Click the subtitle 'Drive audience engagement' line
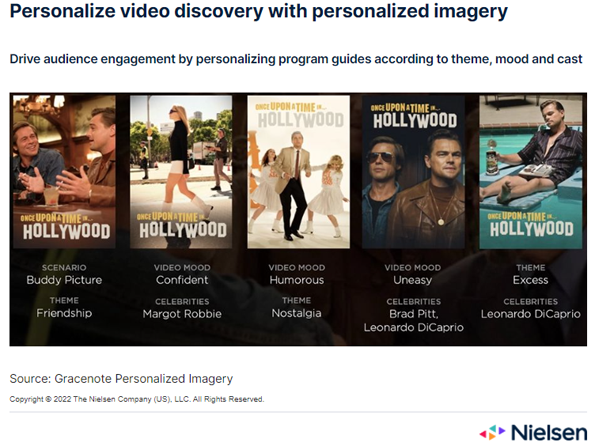Image resolution: width=595 pixels, height=446 pixels. pos(296,59)
